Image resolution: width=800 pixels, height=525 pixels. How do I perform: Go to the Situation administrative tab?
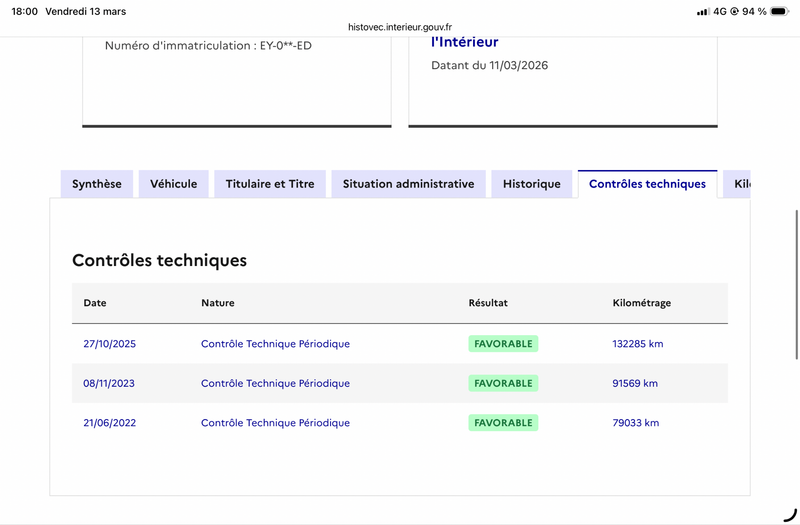pyautogui.click(x=408, y=184)
